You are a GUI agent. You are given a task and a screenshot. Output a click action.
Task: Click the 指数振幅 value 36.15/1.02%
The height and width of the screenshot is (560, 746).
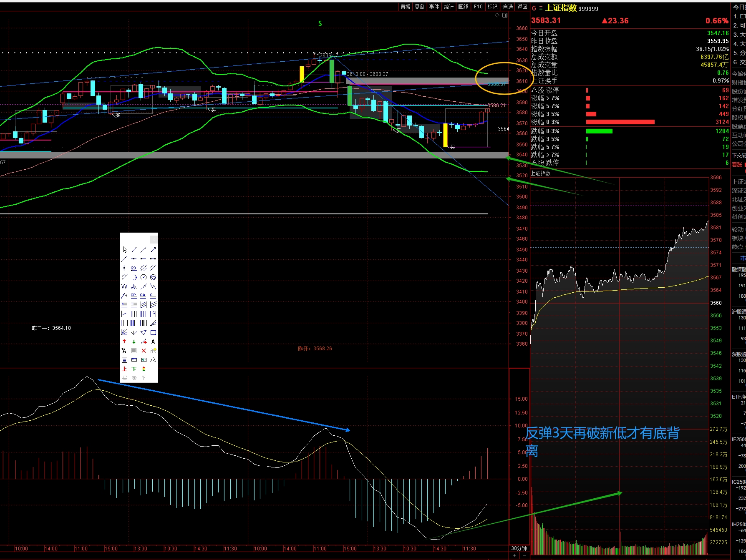coord(712,49)
